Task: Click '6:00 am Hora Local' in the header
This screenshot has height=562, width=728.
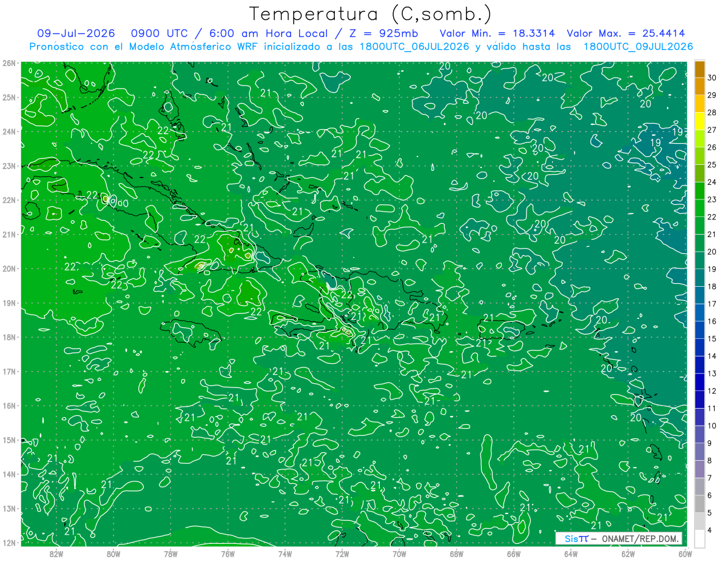Action: point(269,33)
